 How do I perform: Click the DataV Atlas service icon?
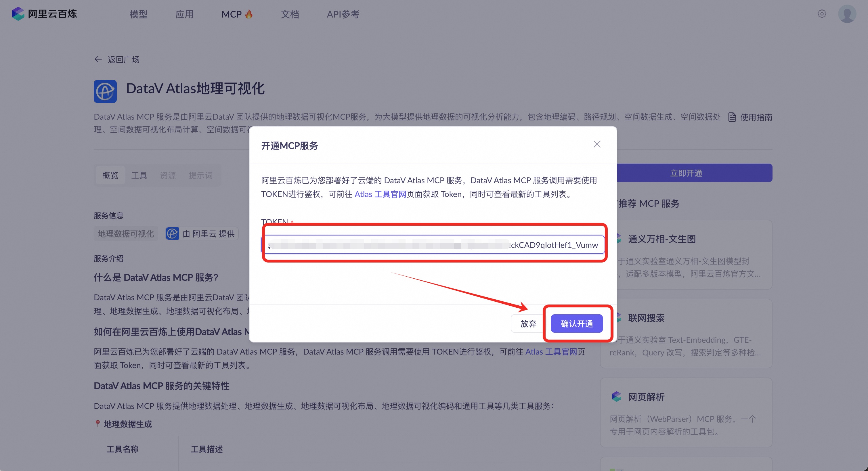point(105,91)
